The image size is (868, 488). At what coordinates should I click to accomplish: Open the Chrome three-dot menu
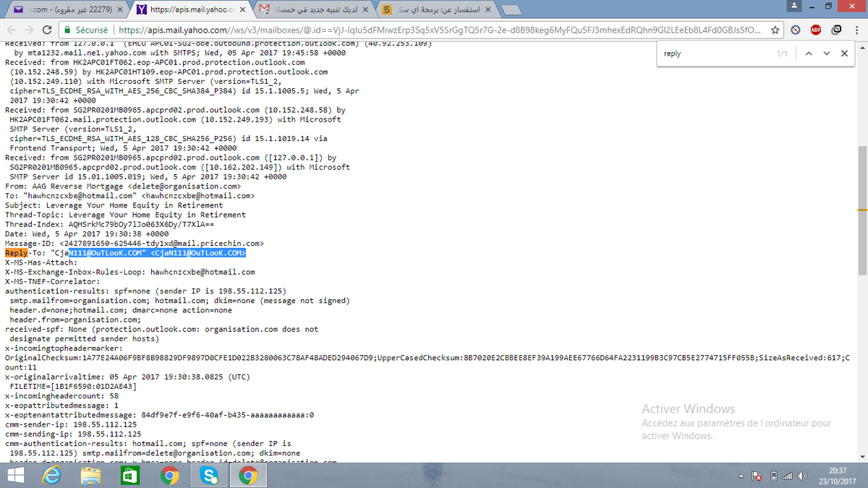click(856, 30)
